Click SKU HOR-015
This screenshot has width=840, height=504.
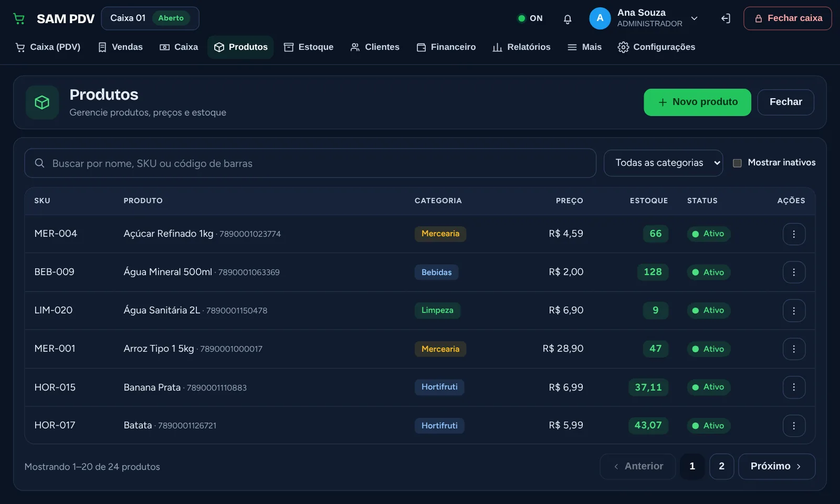(x=55, y=387)
